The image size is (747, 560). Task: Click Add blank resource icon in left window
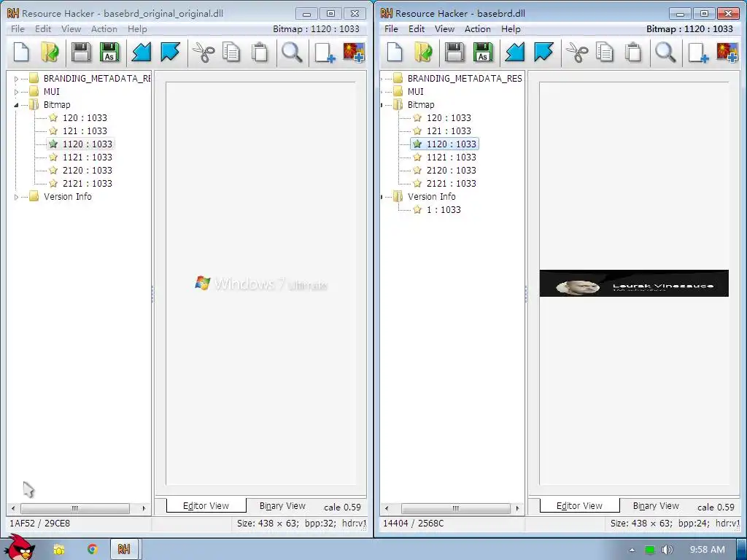pos(325,52)
